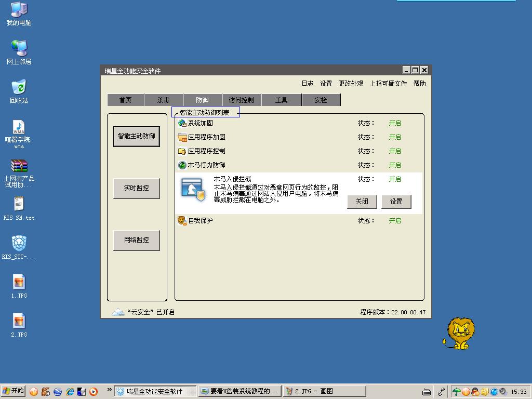Click the 自我保护 lion icon
The height and width of the screenshot is (399, 532).
(182, 220)
